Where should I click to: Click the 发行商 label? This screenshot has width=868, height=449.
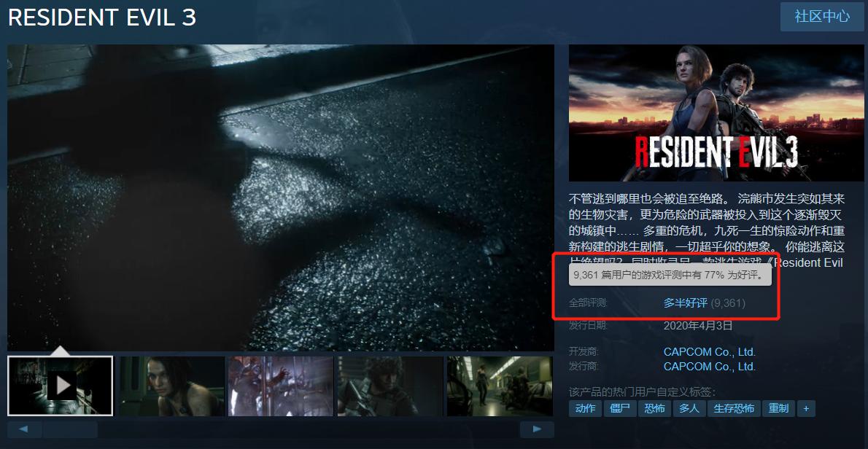tap(584, 366)
